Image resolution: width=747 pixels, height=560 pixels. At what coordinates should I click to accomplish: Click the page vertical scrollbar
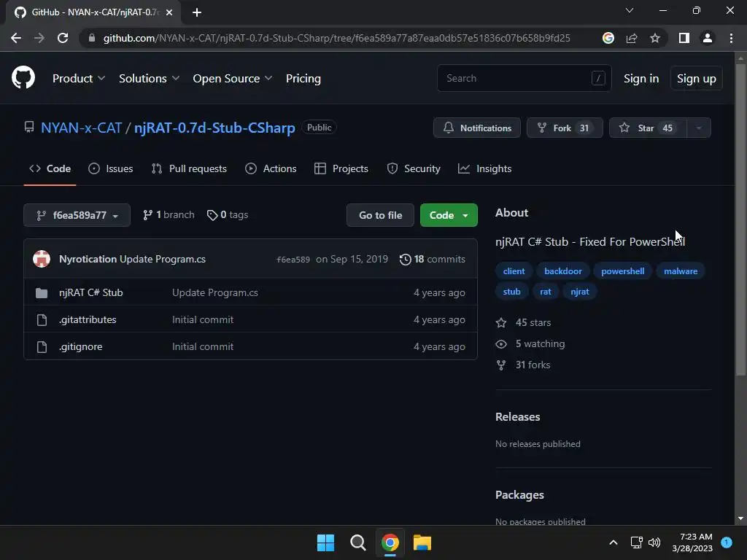click(x=740, y=219)
